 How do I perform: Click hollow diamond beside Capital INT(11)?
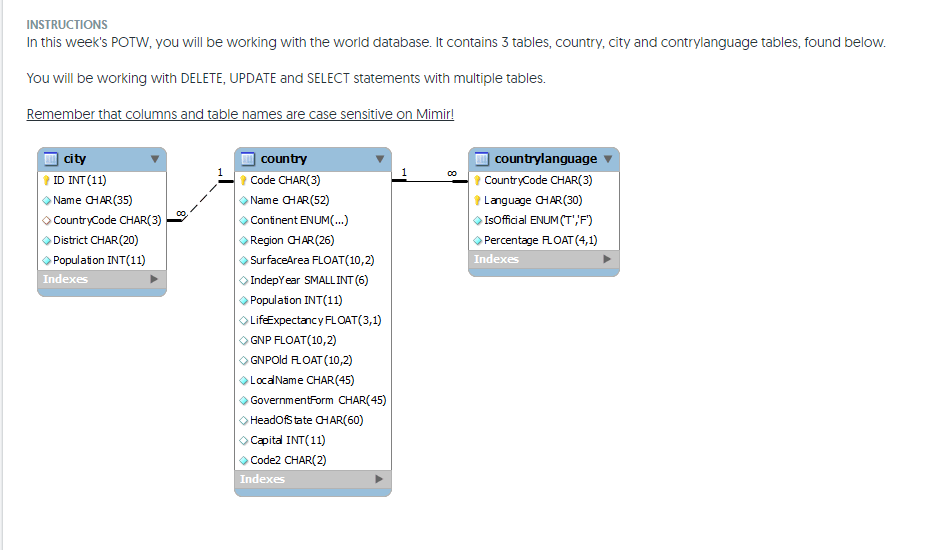click(243, 441)
